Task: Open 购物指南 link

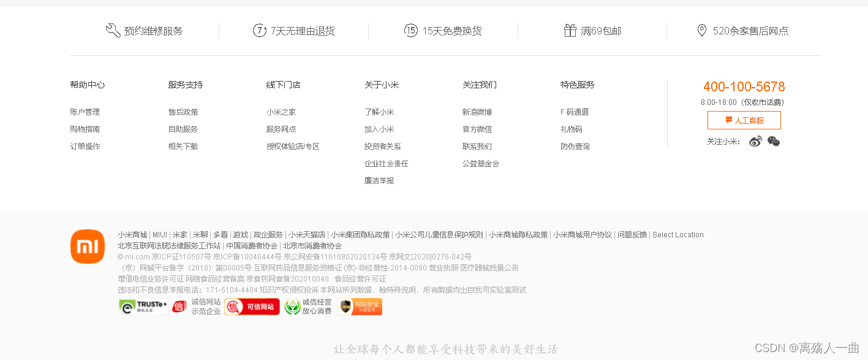Action: [85, 129]
